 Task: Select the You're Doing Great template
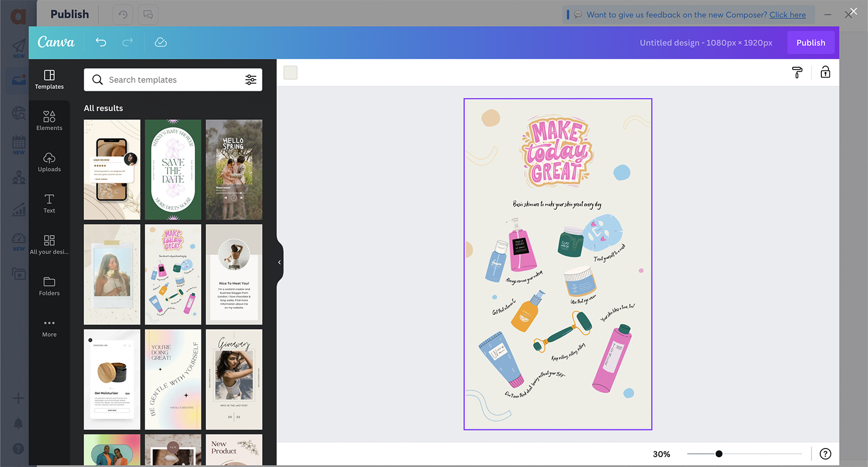point(173,380)
